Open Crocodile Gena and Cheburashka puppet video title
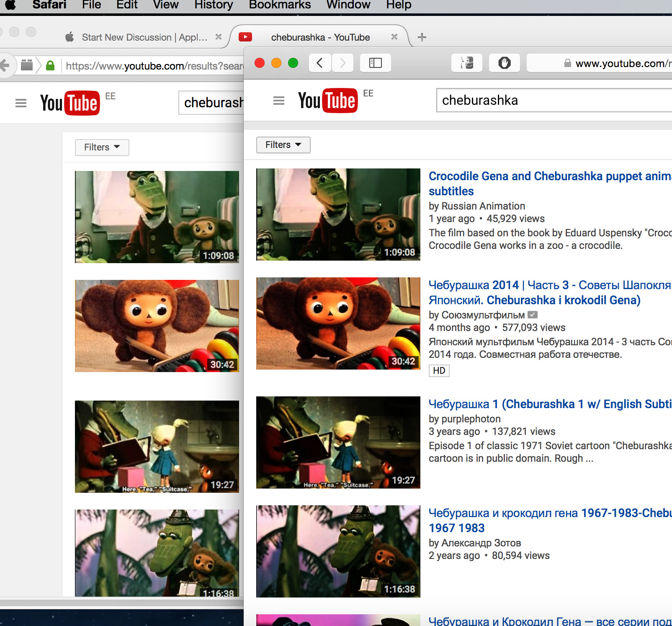The width and height of the screenshot is (672, 626). click(x=550, y=184)
